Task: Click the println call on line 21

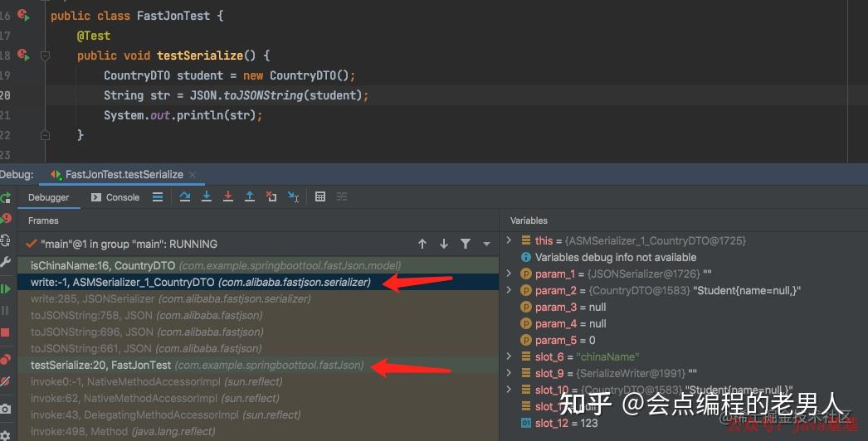Action: pos(200,115)
